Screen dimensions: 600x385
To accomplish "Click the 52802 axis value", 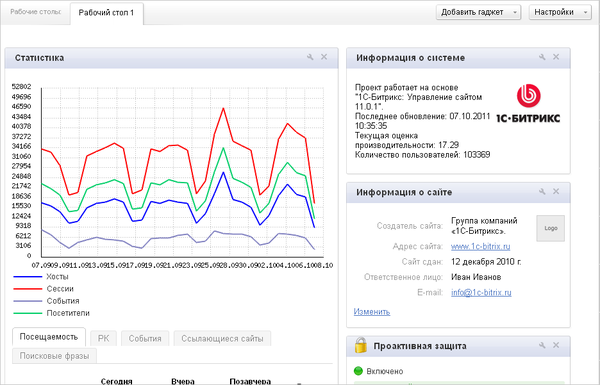I will click(x=21, y=86).
